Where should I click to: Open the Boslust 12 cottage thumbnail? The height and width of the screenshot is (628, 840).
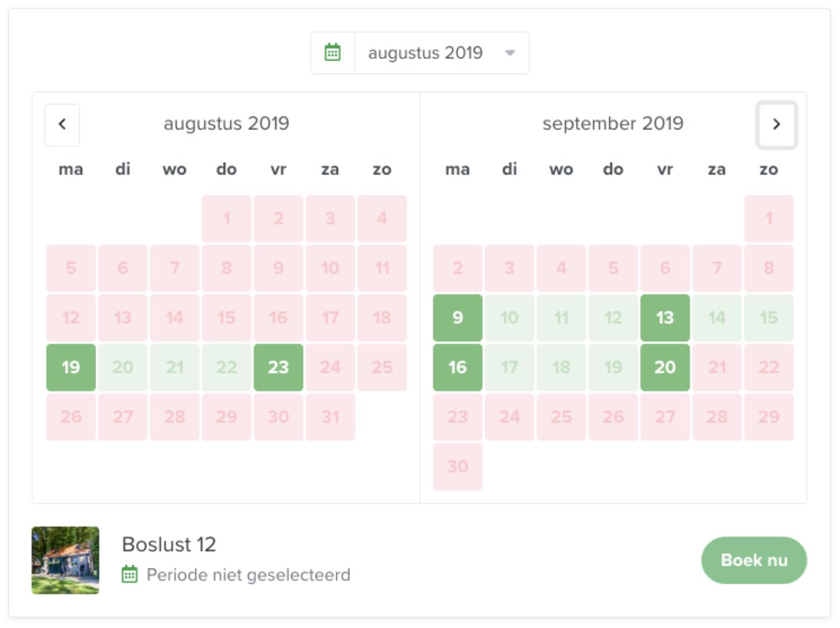click(65, 560)
